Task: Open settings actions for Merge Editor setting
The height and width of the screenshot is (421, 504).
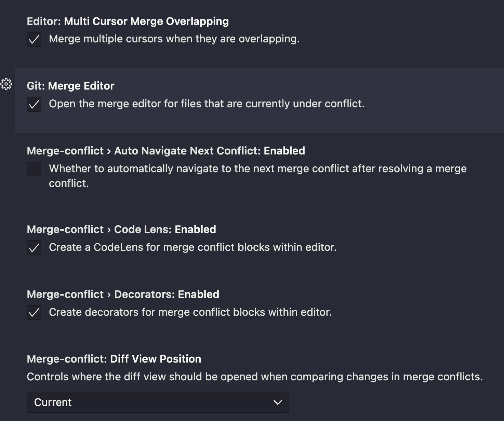Action: click(7, 84)
